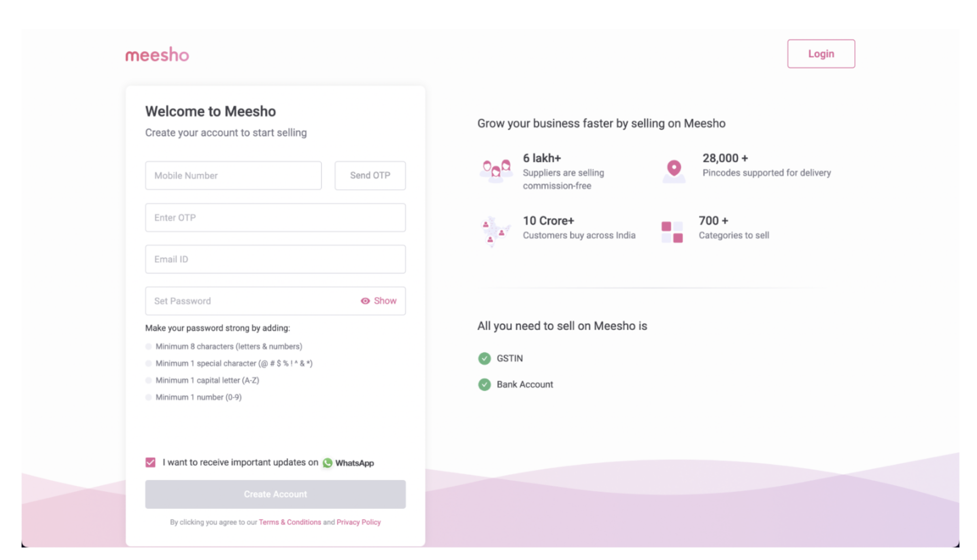The width and height of the screenshot is (977, 560).
Task: Click the bullet beside 'Minimum 1 capital letter'
Action: click(148, 380)
